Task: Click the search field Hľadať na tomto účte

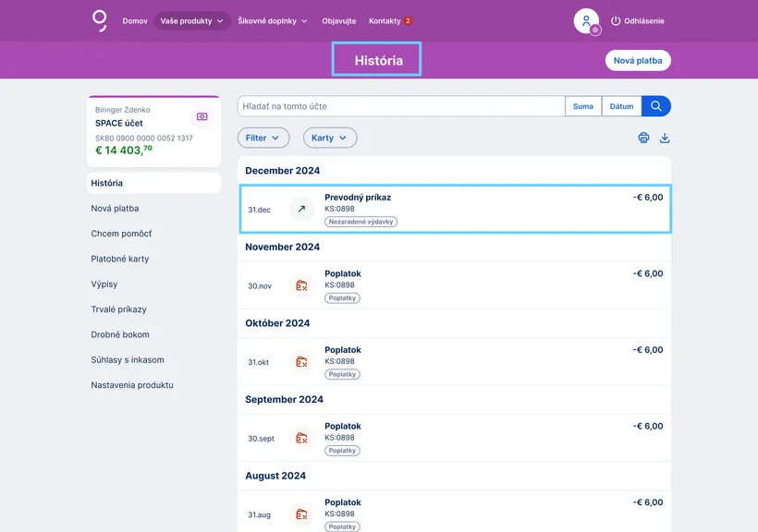Action: pyautogui.click(x=401, y=106)
